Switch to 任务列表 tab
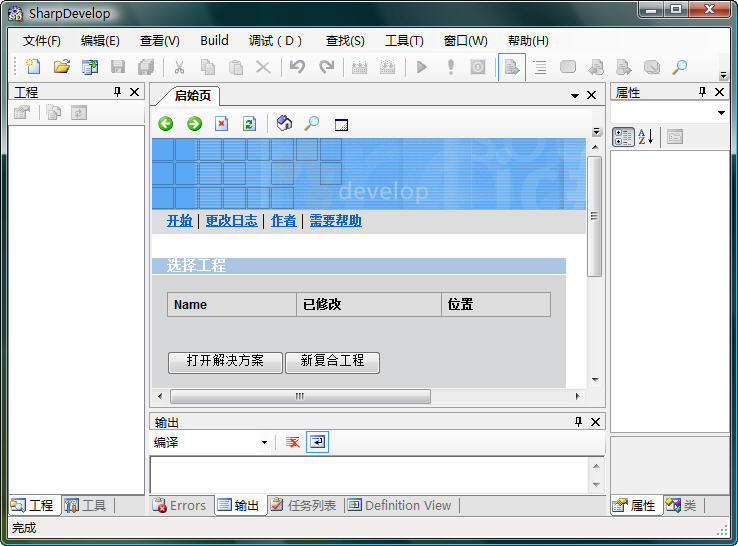 pyautogui.click(x=304, y=506)
